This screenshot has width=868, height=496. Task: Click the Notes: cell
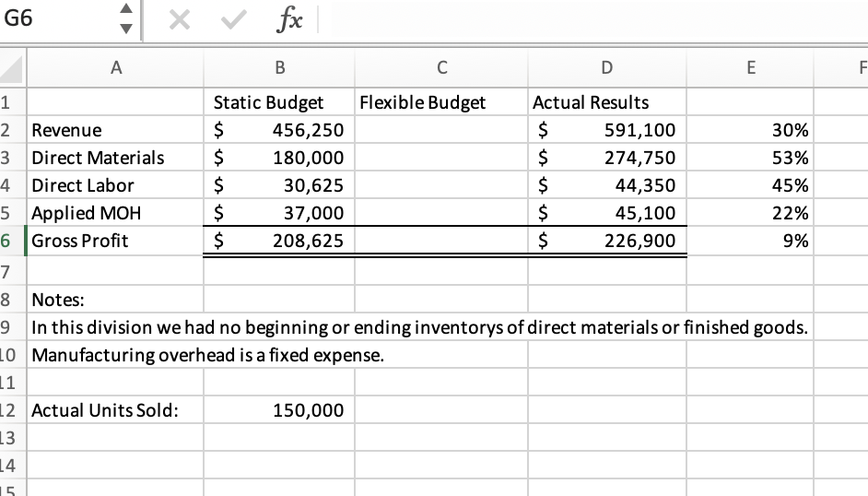(x=116, y=300)
